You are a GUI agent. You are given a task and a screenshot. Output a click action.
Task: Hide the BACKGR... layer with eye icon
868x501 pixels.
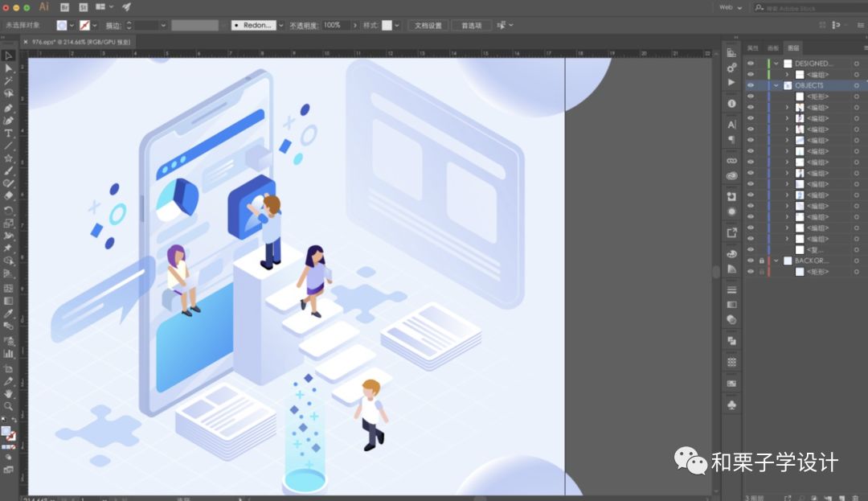coord(751,261)
